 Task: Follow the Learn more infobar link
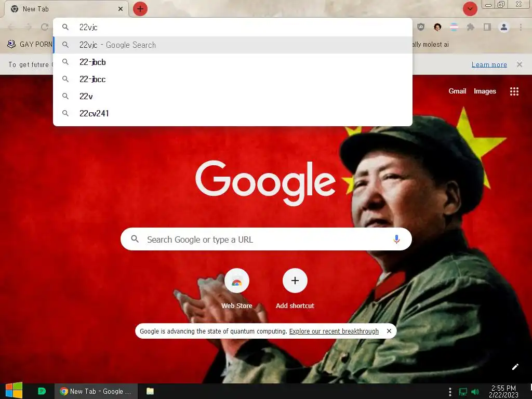tap(489, 64)
